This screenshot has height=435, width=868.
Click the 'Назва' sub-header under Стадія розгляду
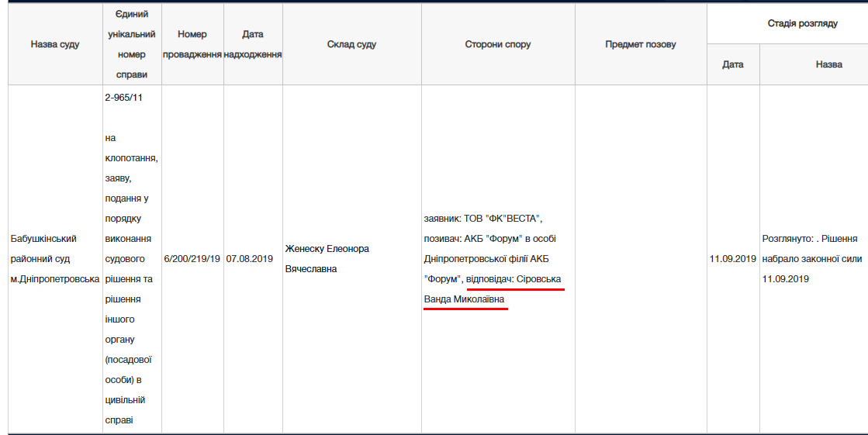[828, 64]
